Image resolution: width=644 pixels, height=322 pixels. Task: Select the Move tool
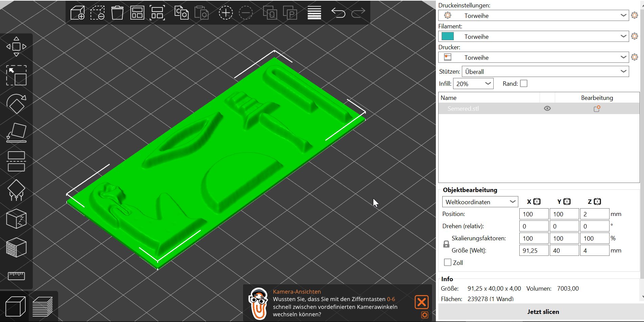click(x=16, y=47)
